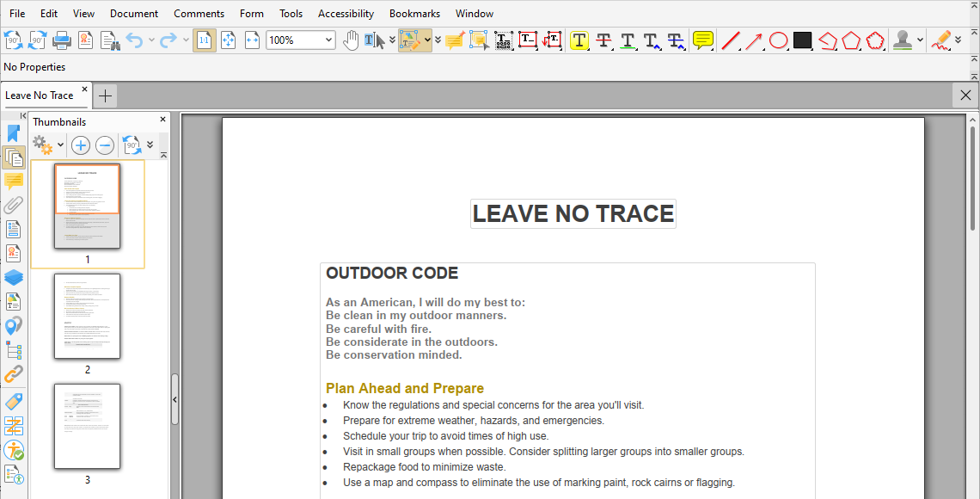This screenshot has height=499, width=980.
Task: Toggle Fit Page view mode
Action: 227,40
